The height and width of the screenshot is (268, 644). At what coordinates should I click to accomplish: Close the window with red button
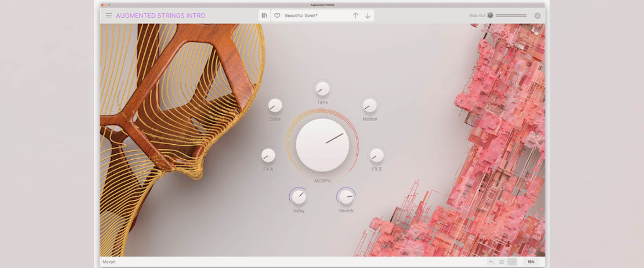click(103, 5)
